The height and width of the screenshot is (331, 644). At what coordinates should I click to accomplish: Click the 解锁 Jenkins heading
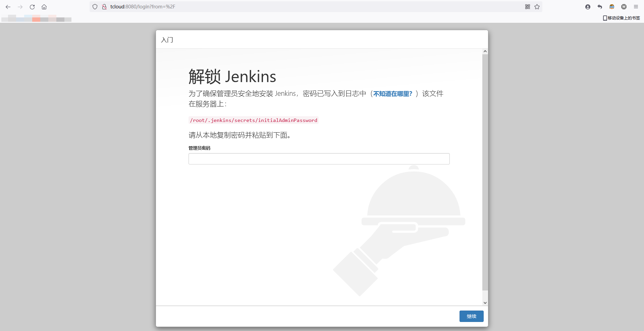232,76
